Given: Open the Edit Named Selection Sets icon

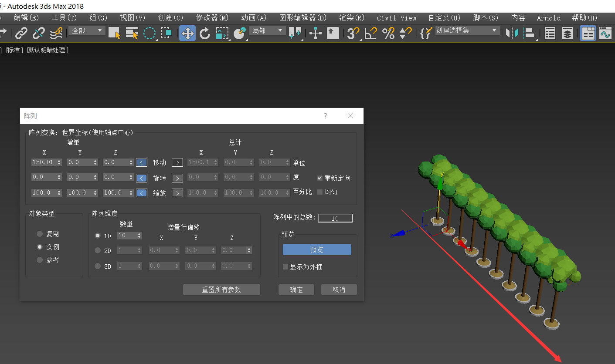Looking at the screenshot, I should point(426,33).
